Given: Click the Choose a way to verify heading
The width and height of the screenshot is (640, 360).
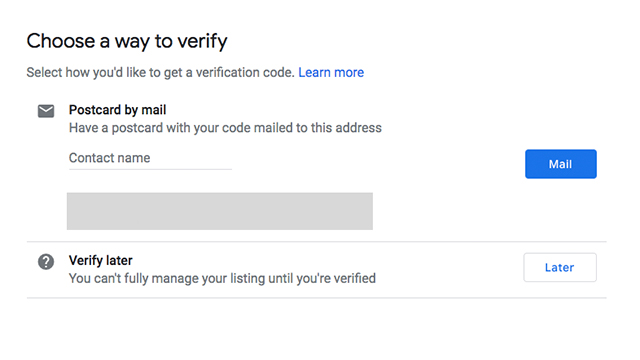Looking at the screenshot, I should click(127, 42).
